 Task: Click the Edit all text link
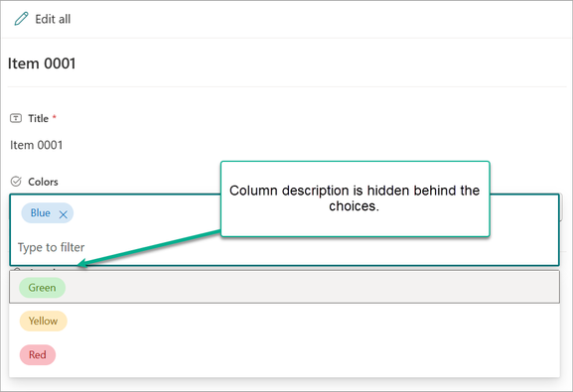pos(53,19)
